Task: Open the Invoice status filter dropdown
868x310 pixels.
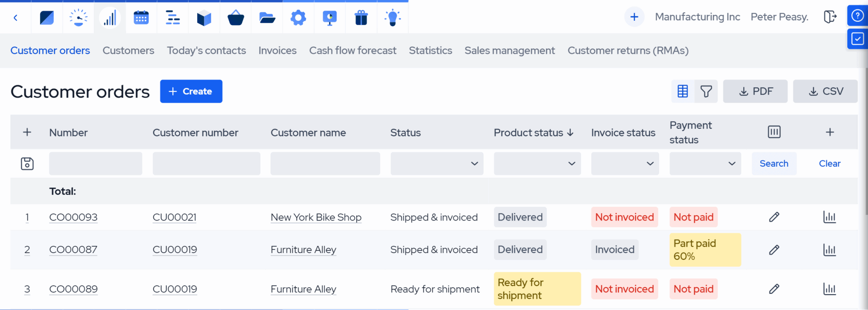Action: [x=624, y=164]
